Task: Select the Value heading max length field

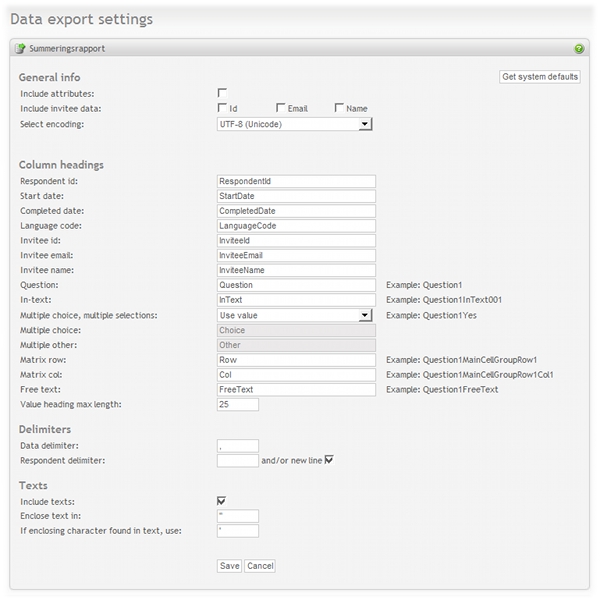Action: click(238, 404)
